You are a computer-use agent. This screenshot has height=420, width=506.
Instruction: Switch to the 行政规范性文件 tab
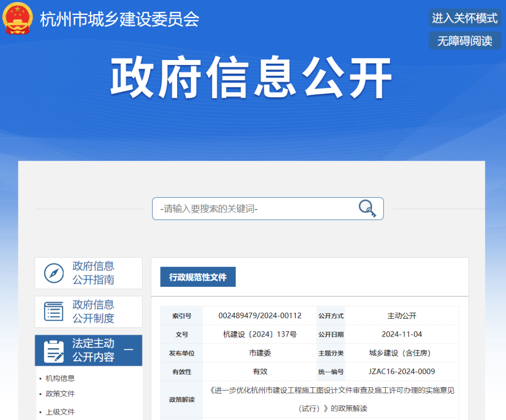point(198,277)
